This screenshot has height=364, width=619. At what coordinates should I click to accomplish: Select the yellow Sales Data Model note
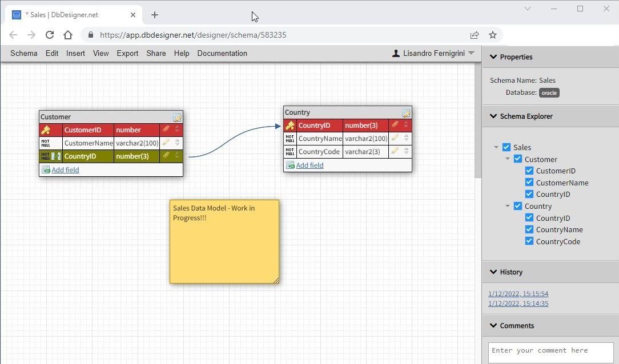(x=224, y=241)
